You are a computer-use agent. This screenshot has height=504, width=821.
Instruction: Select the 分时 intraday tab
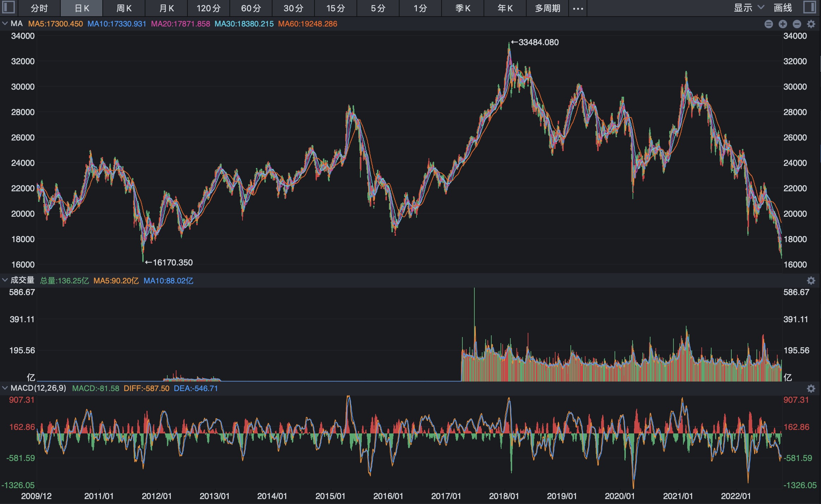click(x=39, y=8)
